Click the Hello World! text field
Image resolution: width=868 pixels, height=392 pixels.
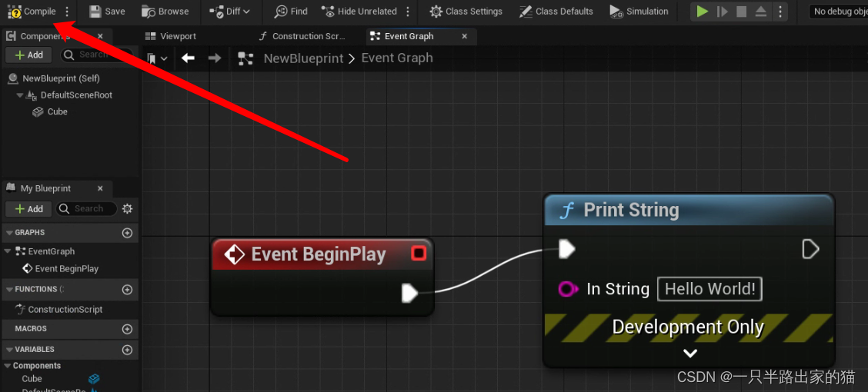tap(709, 289)
